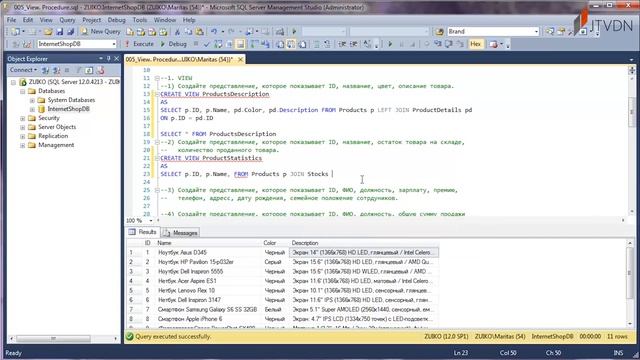Viewport: 640px width, 360px height.
Task: Open the Window menu
Action: pos(165,20)
